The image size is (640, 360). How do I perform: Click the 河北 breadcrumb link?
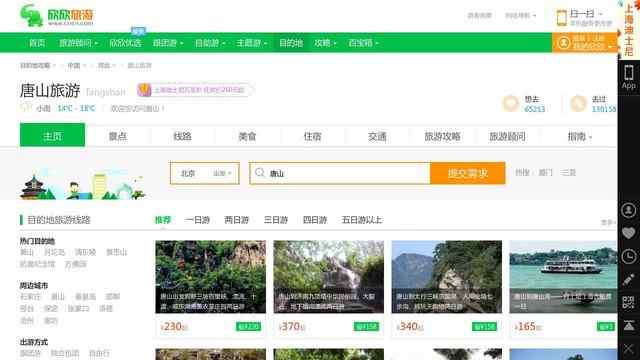pyautogui.click(x=104, y=65)
